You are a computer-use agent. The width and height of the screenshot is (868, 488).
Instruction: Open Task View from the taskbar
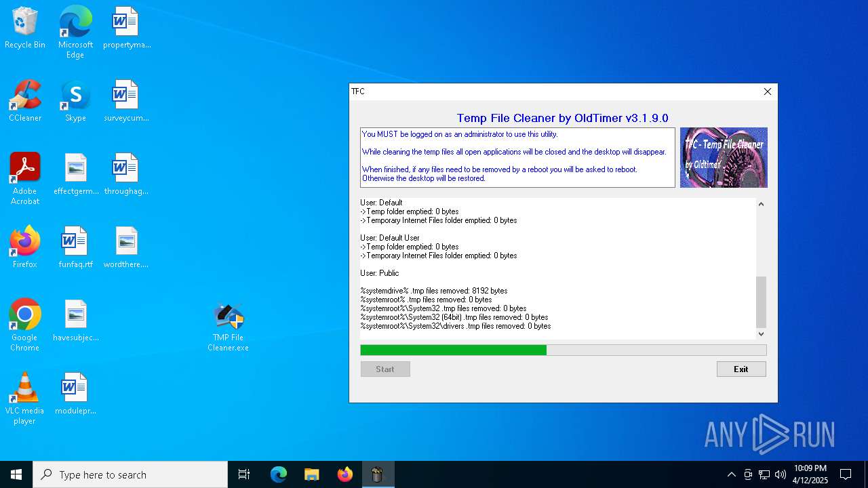click(x=244, y=474)
